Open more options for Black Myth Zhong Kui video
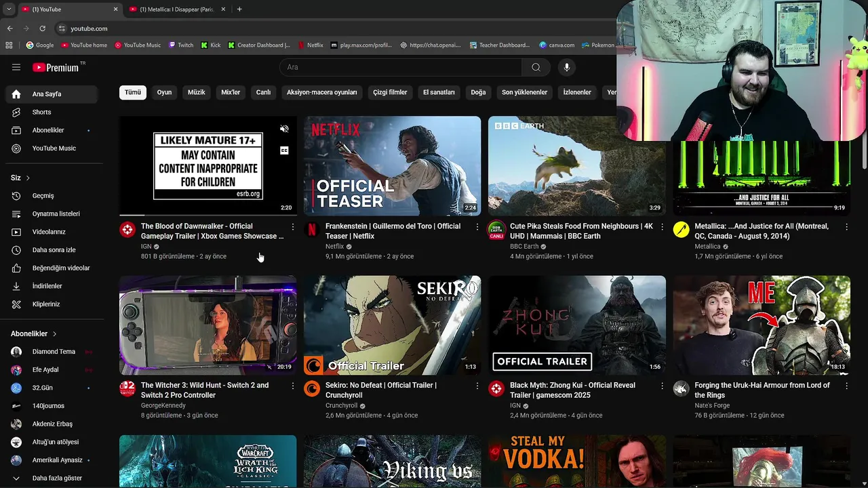Screen dimensions: 868x488 click(x=662, y=386)
